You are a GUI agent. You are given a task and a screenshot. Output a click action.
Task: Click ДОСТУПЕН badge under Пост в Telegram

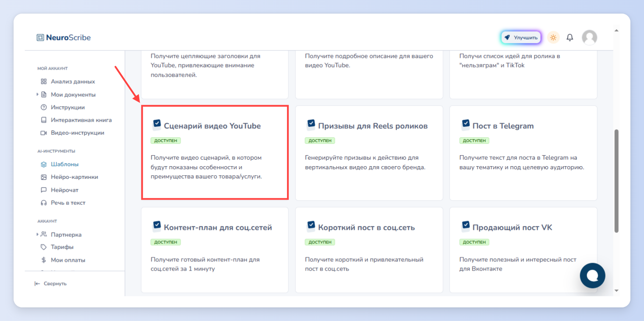474,141
